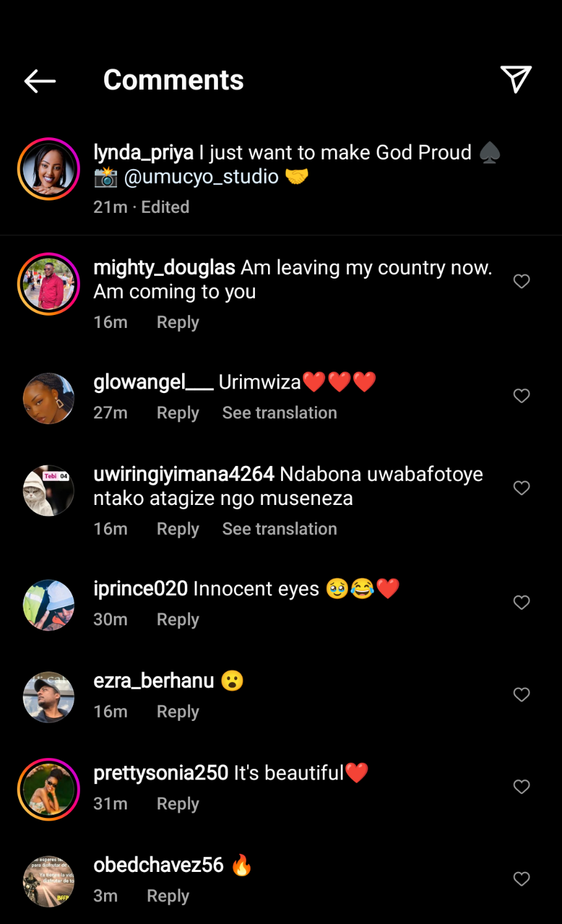Toggle heart on uwiringiyimana4264's comment

pyautogui.click(x=522, y=488)
